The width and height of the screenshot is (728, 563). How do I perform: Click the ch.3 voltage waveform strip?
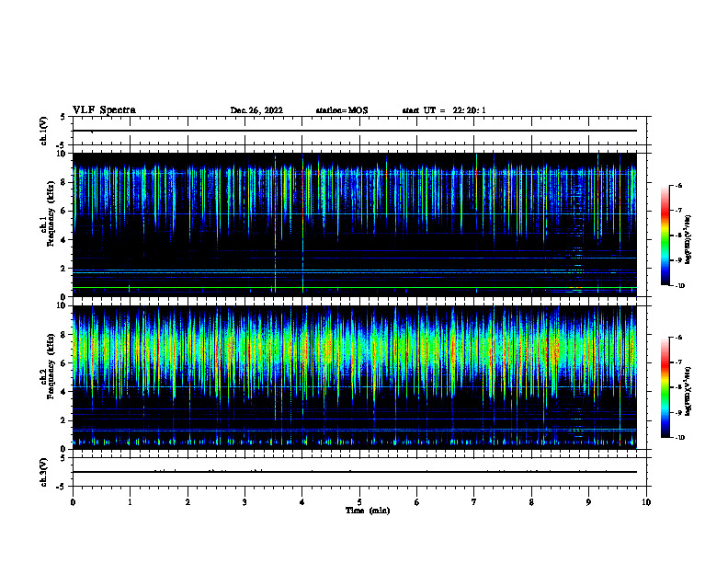pyautogui.click(x=355, y=472)
